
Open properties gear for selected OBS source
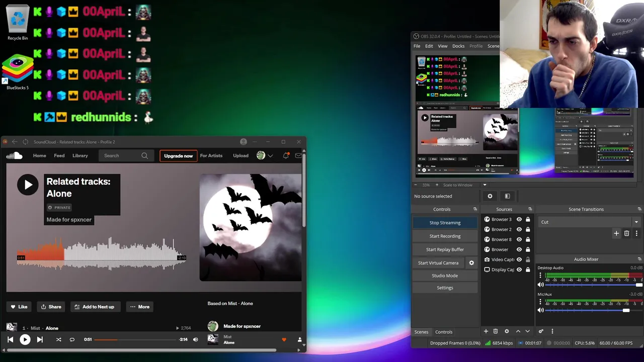490,196
